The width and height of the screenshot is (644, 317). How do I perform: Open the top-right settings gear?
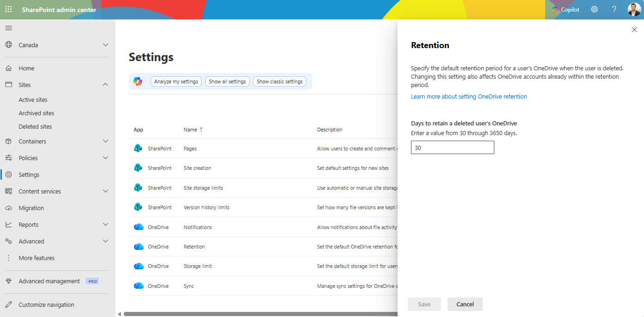coord(594,9)
